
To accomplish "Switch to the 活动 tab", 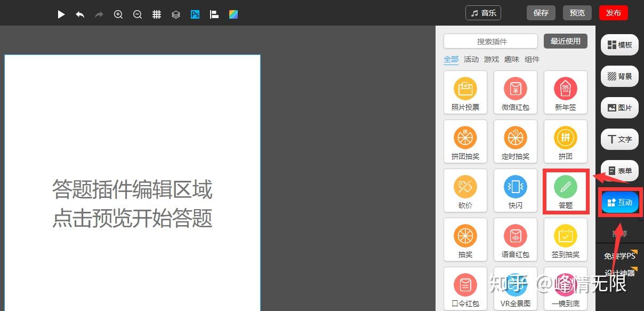I will 471,59.
